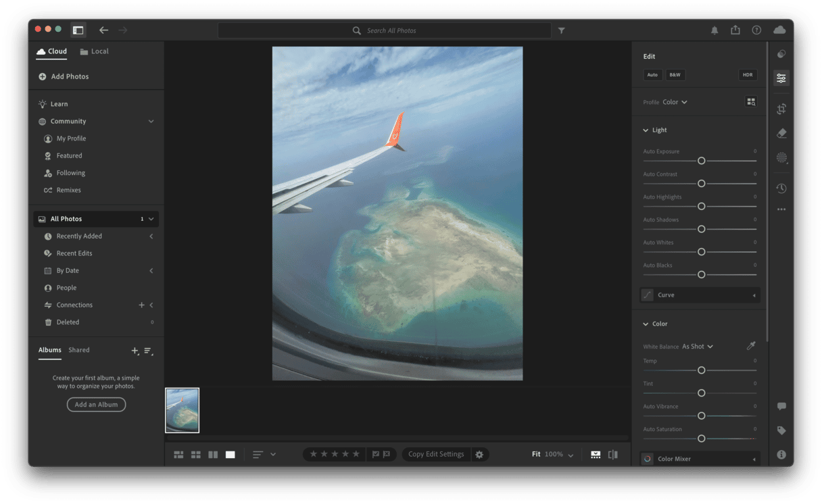Click the create album plus icon
The height and width of the screenshot is (504, 822).
coord(135,351)
